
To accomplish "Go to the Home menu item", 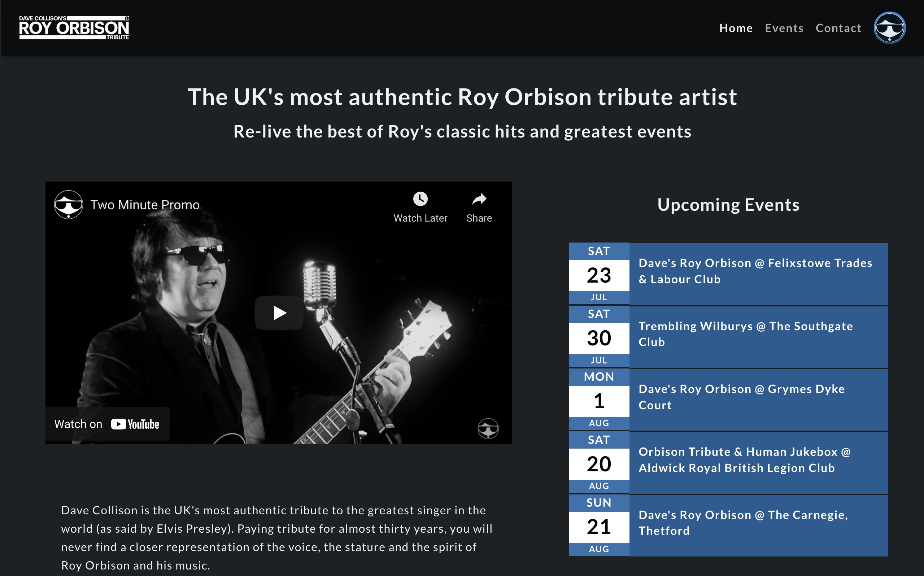I will tap(736, 28).
